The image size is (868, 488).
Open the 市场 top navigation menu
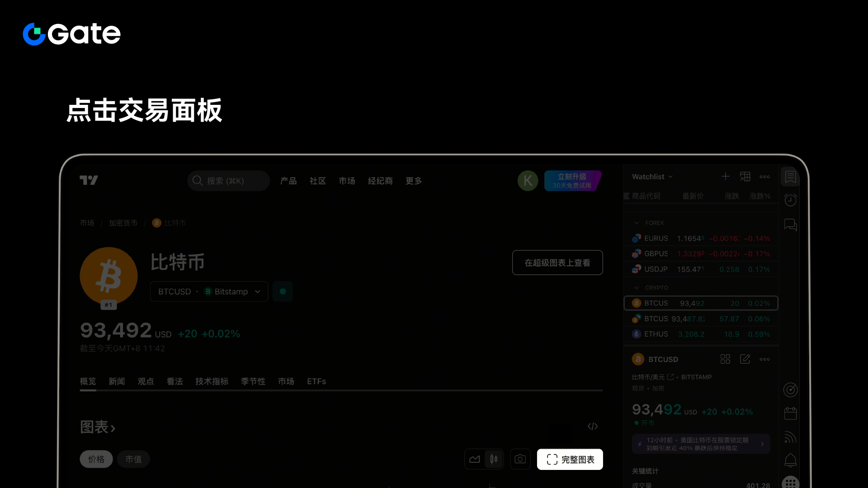[x=347, y=181]
